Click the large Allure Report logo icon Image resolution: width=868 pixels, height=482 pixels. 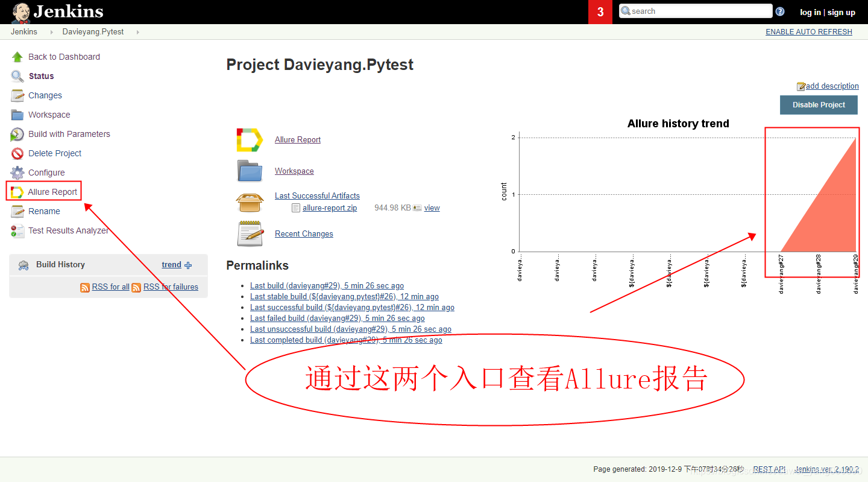coord(250,139)
